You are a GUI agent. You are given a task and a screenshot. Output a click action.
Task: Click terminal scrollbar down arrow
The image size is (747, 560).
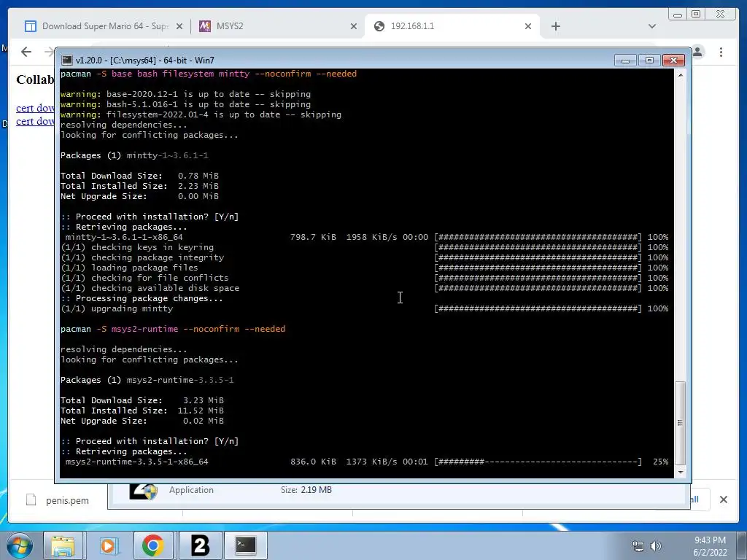point(681,472)
